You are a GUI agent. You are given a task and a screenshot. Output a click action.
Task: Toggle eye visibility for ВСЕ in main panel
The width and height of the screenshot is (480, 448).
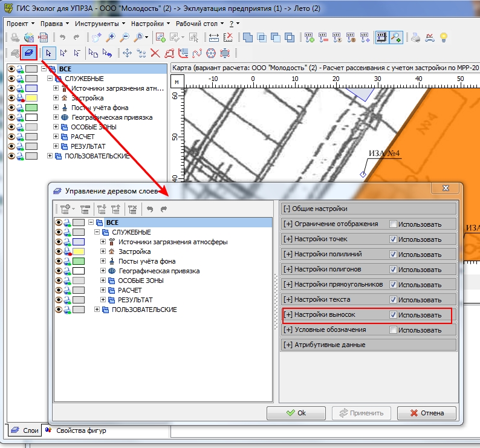tap(11, 69)
